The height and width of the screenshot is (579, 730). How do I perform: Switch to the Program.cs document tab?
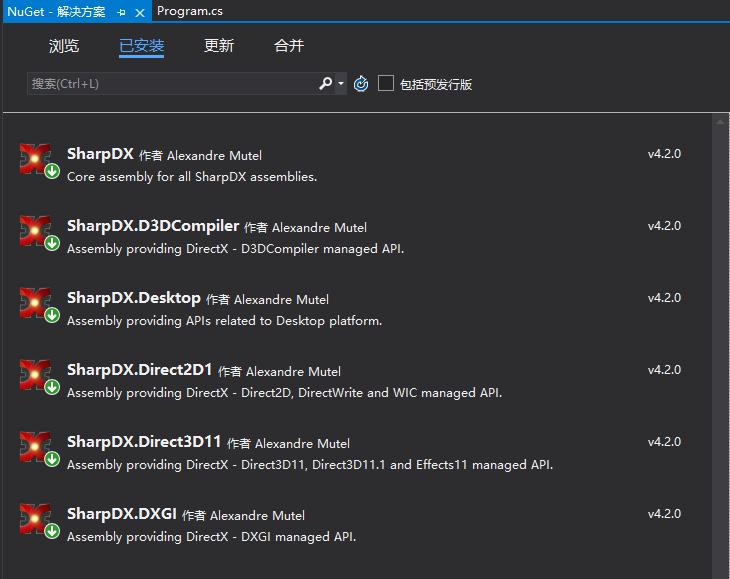pos(190,11)
